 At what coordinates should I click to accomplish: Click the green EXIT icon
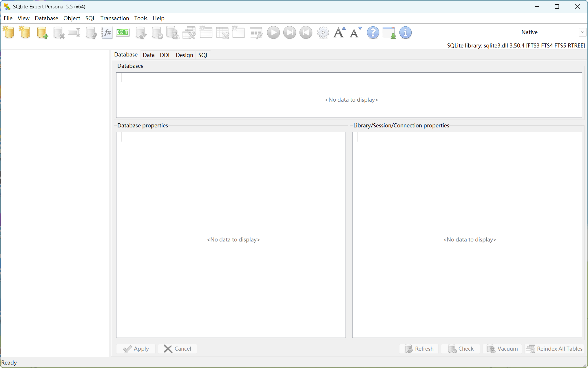pos(123,32)
